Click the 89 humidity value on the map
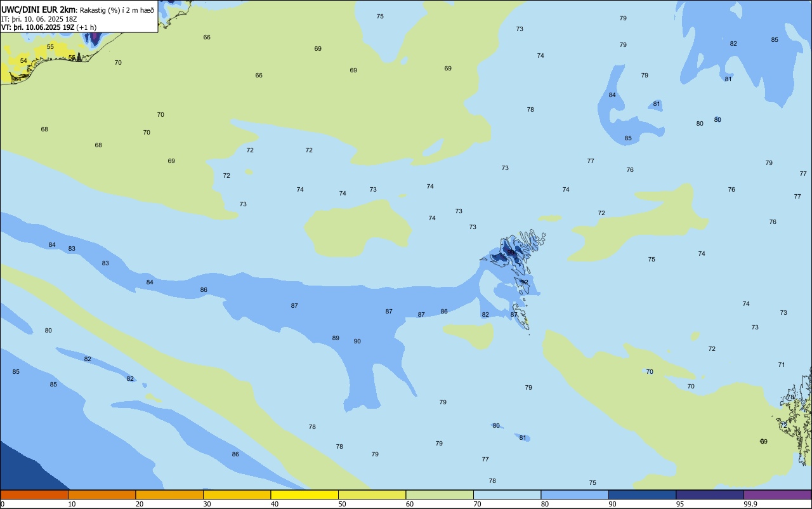This screenshot has height=509, width=812. (336, 338)
